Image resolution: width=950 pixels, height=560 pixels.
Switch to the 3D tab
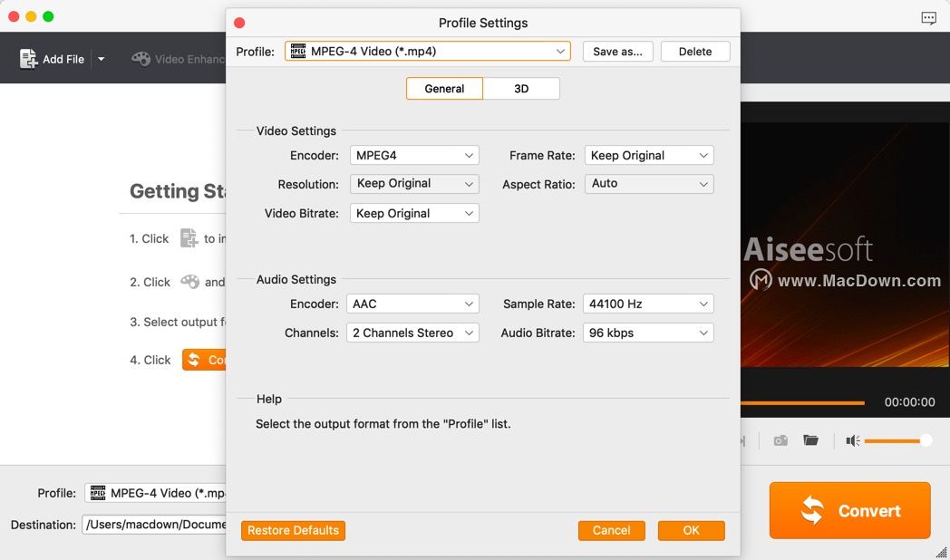pos(521,88)
